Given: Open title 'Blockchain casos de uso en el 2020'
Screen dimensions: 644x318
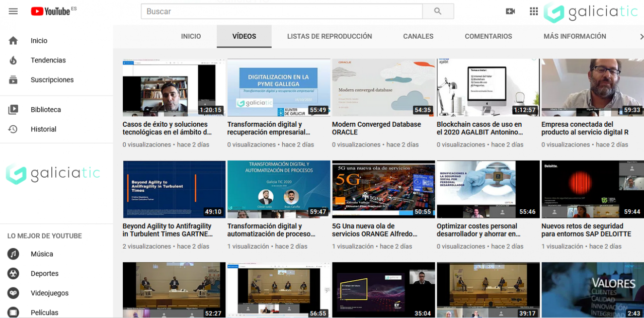Looking at the screenshot, I should tap(480, 128).
